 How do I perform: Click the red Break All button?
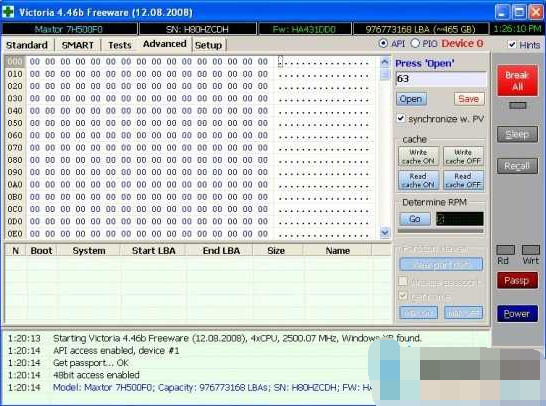click(x=517, y=80)
